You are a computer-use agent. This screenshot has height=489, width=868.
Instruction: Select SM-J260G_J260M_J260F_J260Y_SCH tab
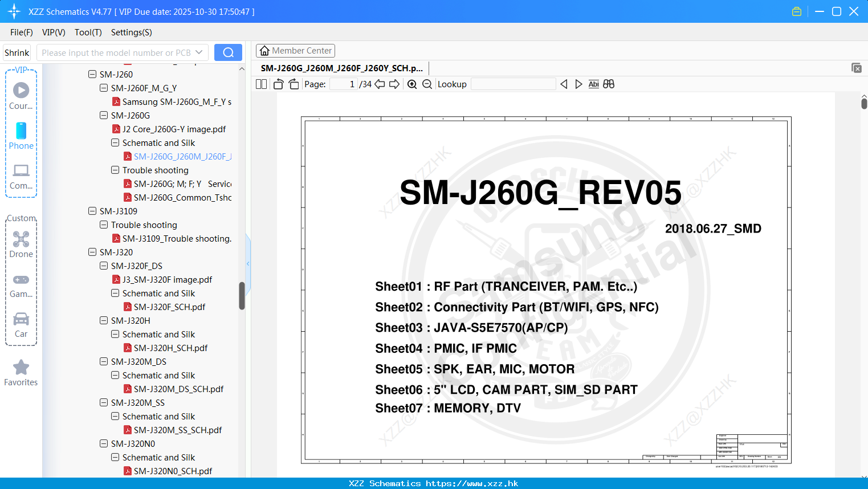(342, 68)
